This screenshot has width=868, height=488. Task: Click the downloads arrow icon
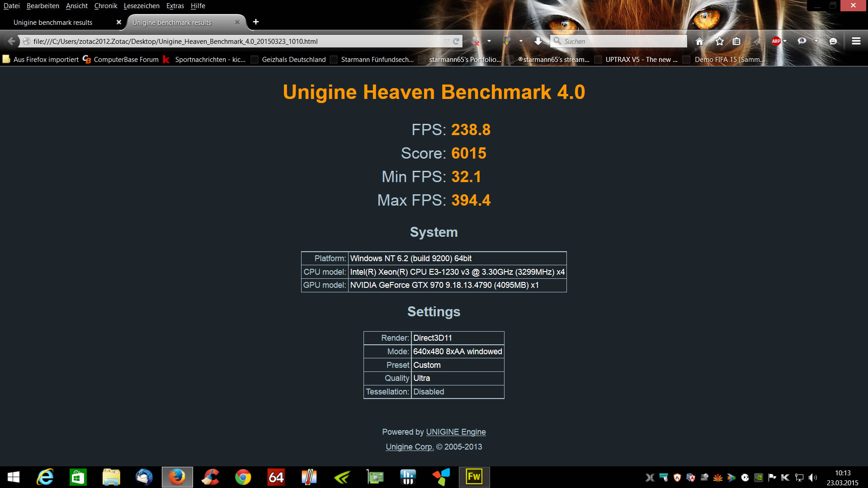click(538, 42)
